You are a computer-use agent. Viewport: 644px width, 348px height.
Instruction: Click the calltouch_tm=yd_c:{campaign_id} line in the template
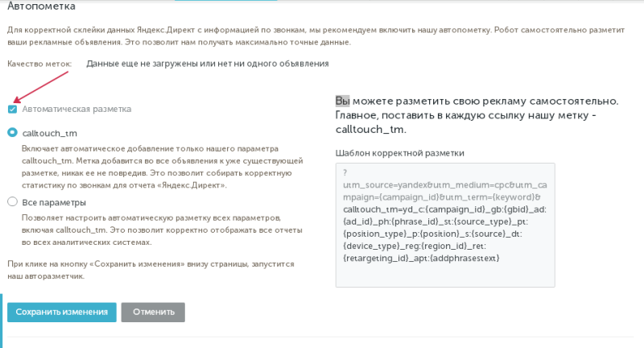pyautogui.click(x=445, y=209)
